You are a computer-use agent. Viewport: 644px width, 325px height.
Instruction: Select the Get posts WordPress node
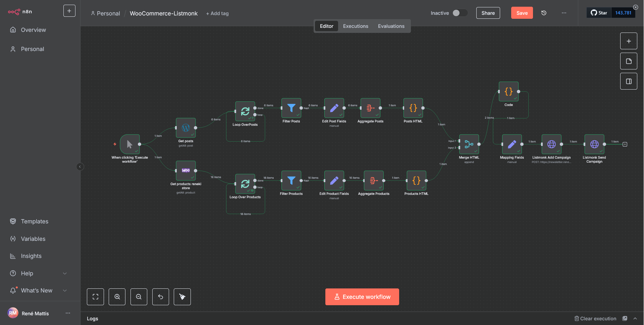pyautogui.click(x=186, y=128)
